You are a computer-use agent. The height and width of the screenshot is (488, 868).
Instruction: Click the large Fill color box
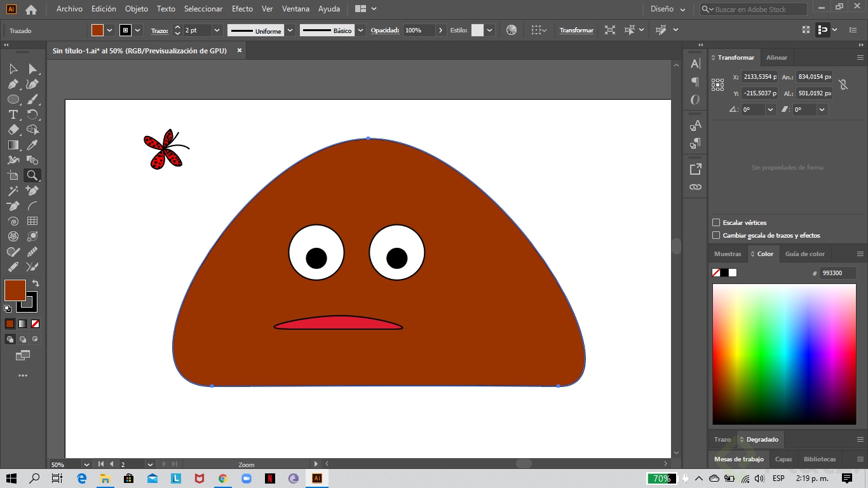pyautogui.click(x=15, y=290)
